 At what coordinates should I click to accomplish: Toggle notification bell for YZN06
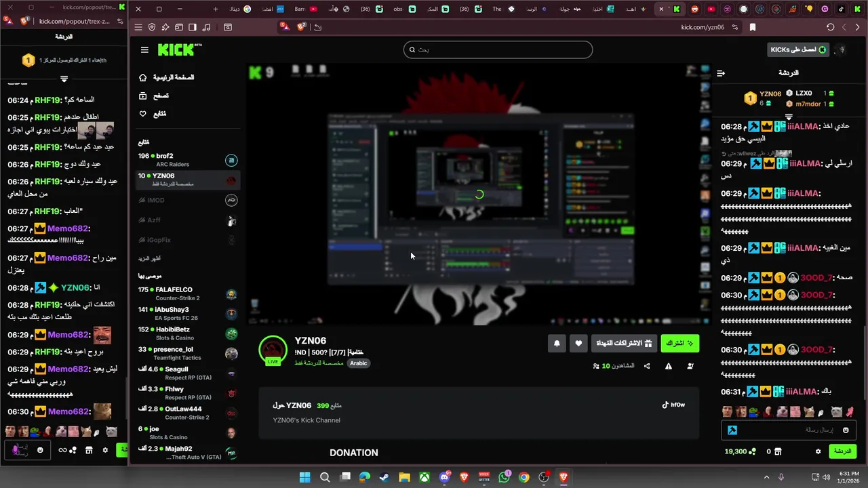[557, 344]
